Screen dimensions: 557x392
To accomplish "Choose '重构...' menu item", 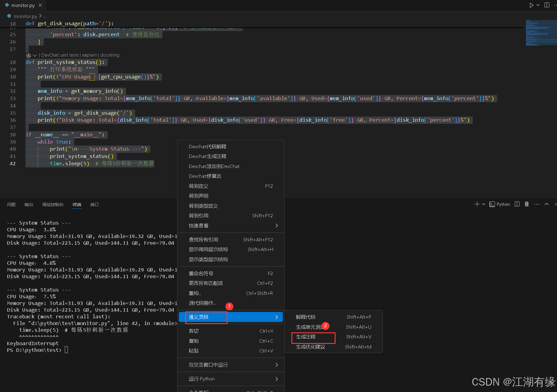I will coord(231,293).
